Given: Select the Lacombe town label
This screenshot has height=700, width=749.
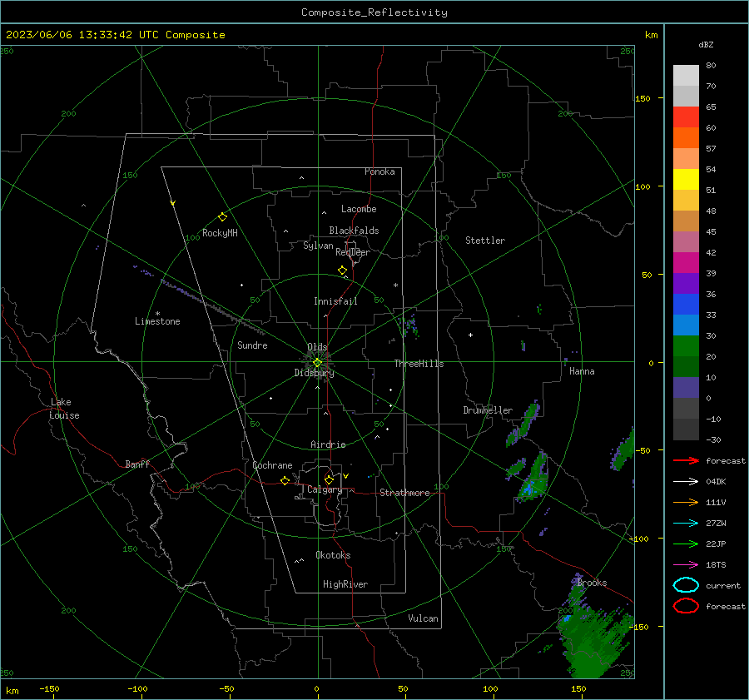Looking at the screenshot, I should [x=359, y=209].
